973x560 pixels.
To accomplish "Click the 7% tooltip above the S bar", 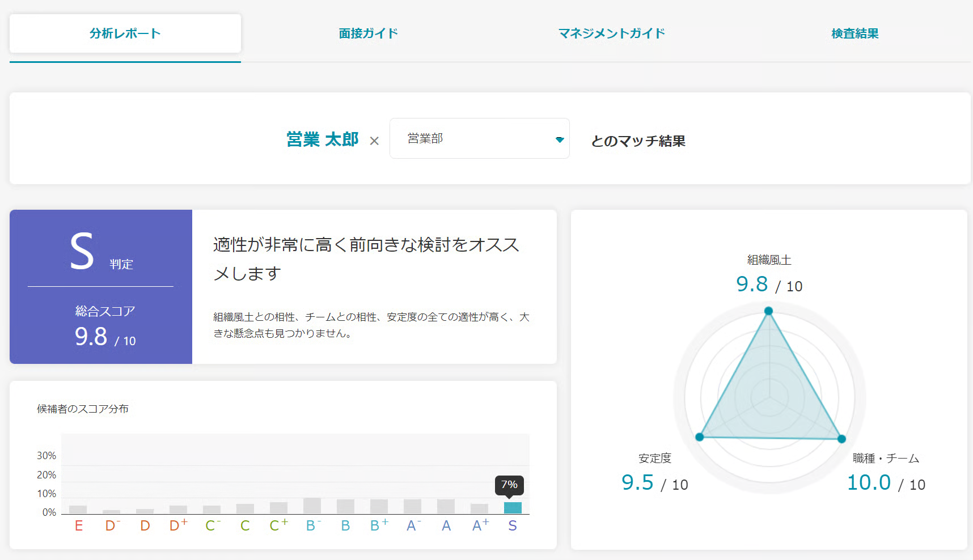I will click(x=509, y=485).
